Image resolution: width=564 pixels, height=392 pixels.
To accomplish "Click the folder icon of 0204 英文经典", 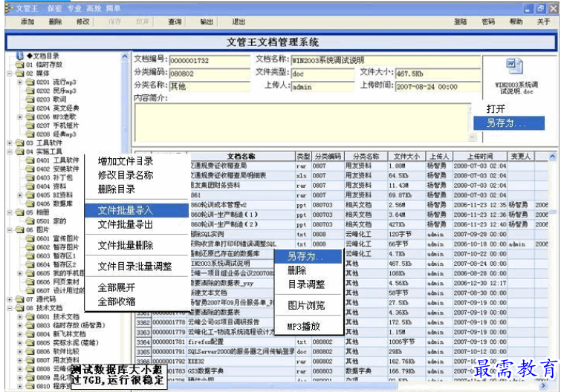I will (x=30, y=108).
